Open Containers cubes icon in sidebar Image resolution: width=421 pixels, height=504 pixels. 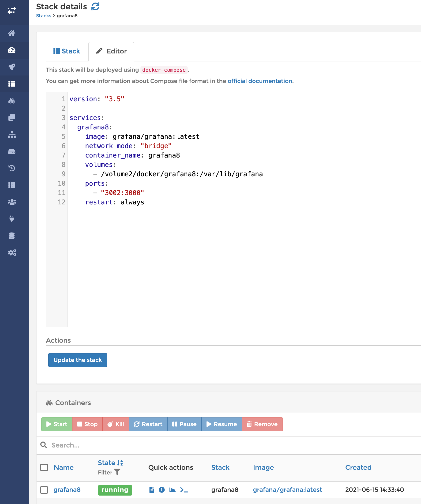[11, 101]
